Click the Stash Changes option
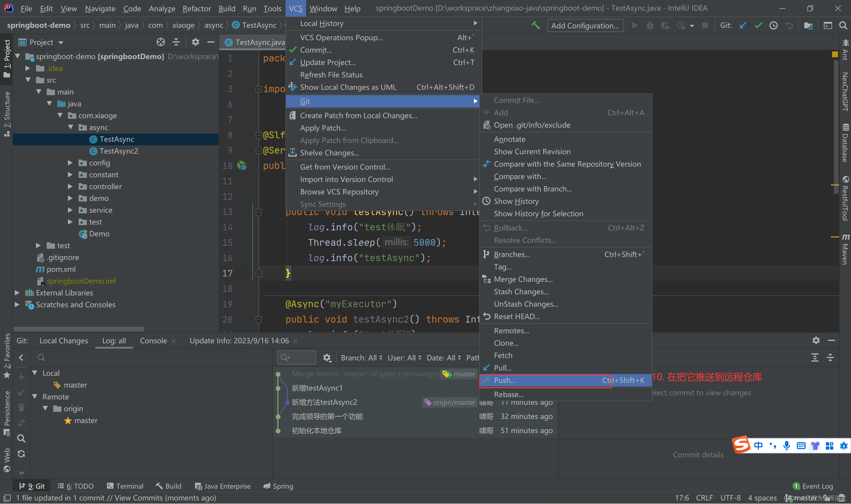This screenshot has height=504, width=851. click(522, 292)
